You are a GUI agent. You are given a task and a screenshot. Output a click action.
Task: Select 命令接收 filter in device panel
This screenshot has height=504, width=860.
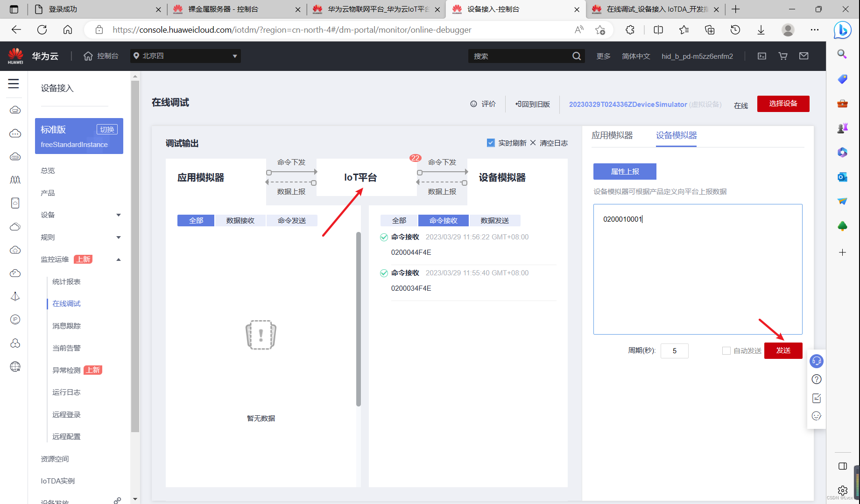[444, 220]
